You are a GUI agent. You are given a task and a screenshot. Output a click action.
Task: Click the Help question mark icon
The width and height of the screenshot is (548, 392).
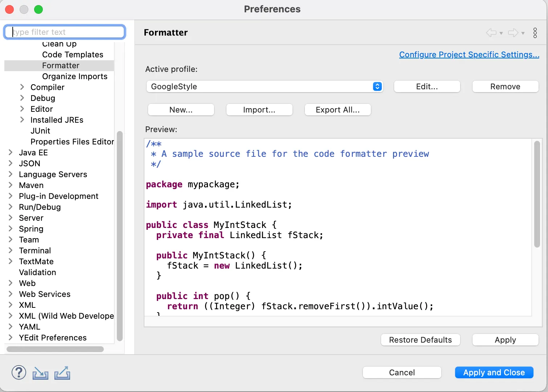[19, 373]
